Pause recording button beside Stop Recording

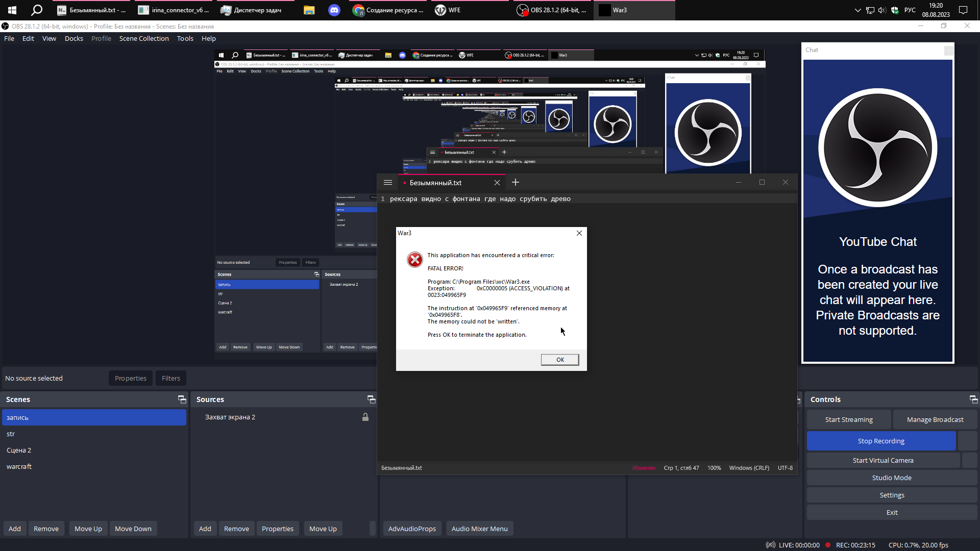[x=968, y=441]
